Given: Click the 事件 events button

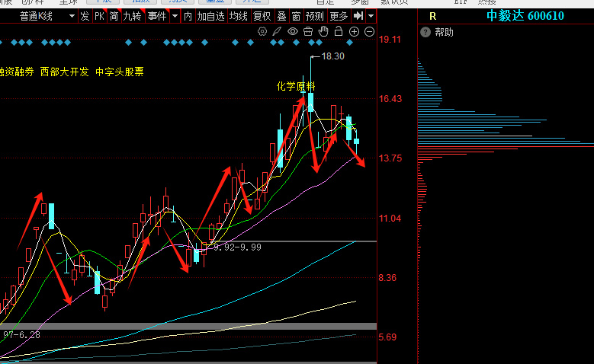Looking at the screenshot, I should click(157, 16).
